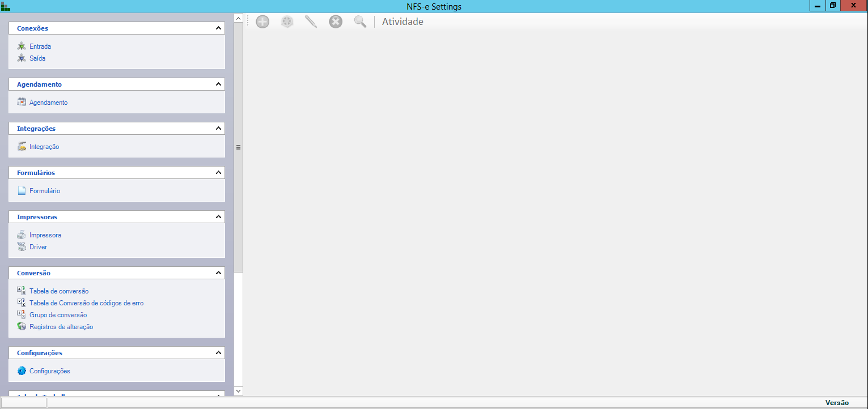Select the pencil edit icon in toolbar
This screenshot has height=409, width=868.
pos(311,22)
